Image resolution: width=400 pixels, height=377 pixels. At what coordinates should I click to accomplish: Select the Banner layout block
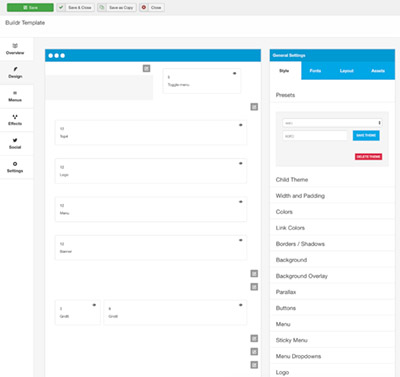pos(151,247)
